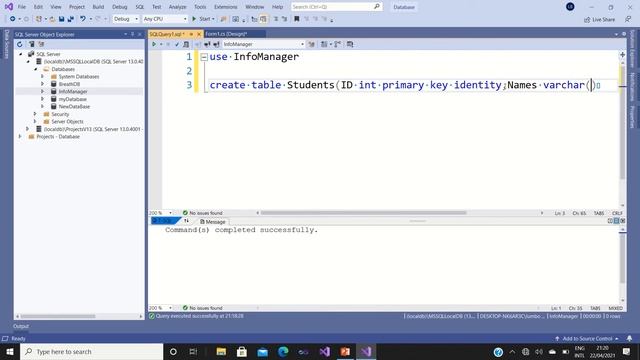Click the messages pane vertical scrollbar
The image size is (640, 360).
(622, 258)
